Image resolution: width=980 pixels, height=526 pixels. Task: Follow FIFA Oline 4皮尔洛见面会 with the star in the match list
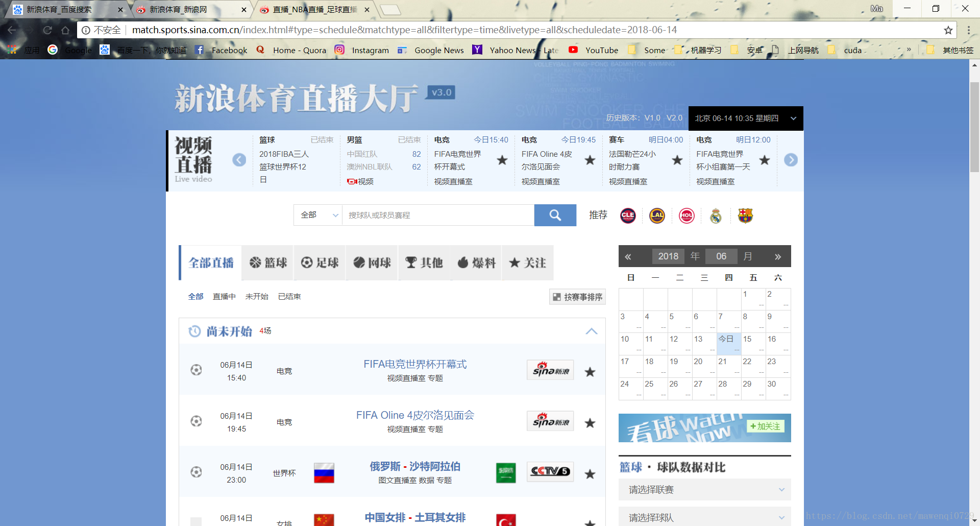pos(590,423)
